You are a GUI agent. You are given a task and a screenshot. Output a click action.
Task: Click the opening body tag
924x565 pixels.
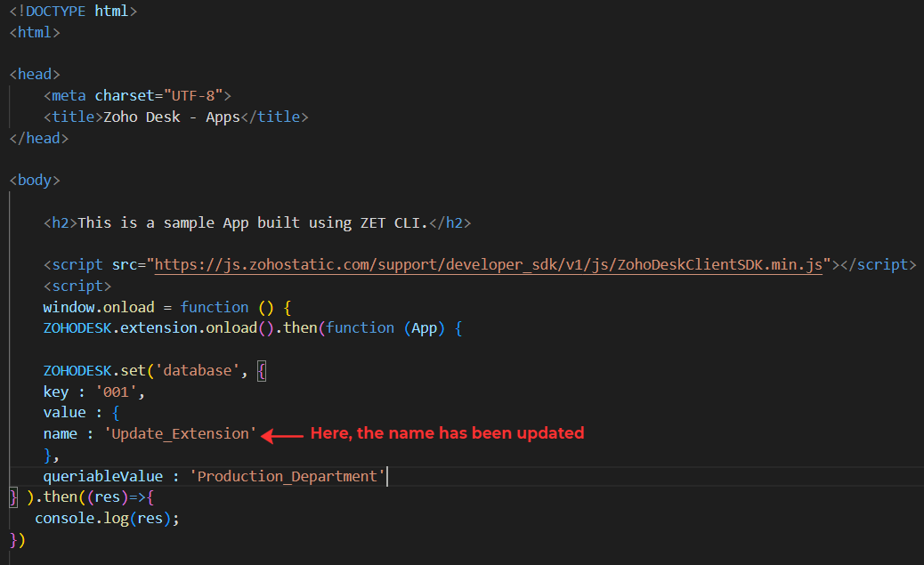tap(35, 181)
